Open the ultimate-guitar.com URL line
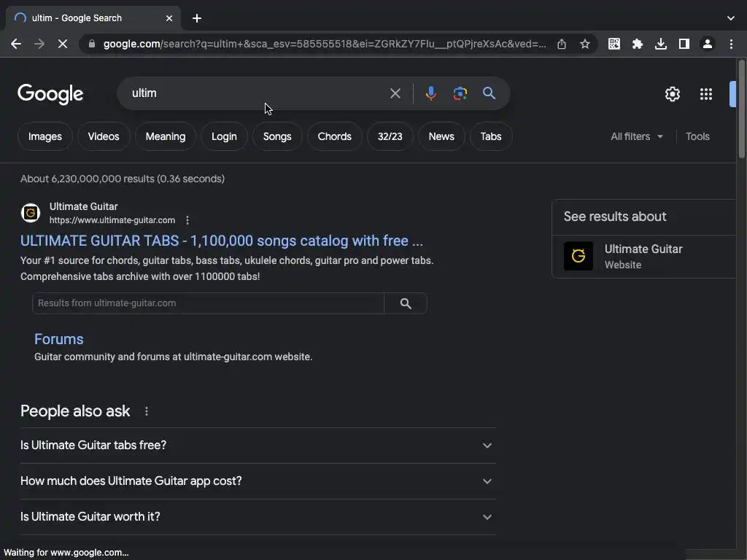The width and height of the screenshot is (747, 560). pyautogui.click(x=112, y=220)
